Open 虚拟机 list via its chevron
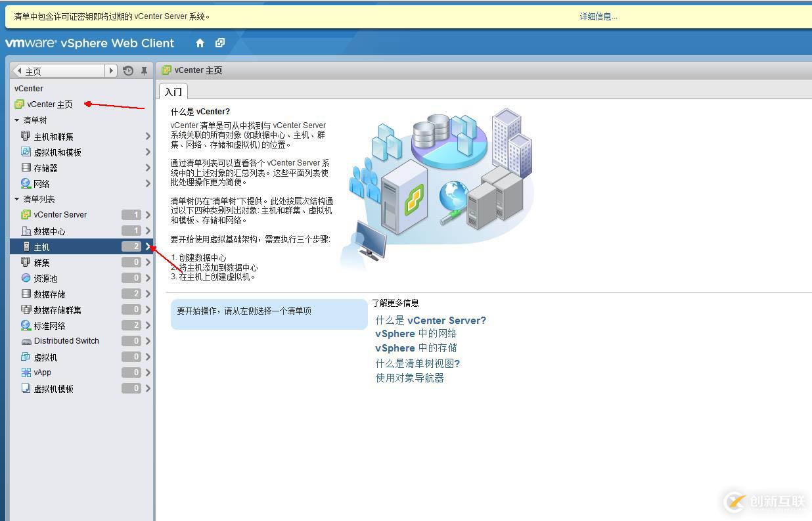 point(148,357)
